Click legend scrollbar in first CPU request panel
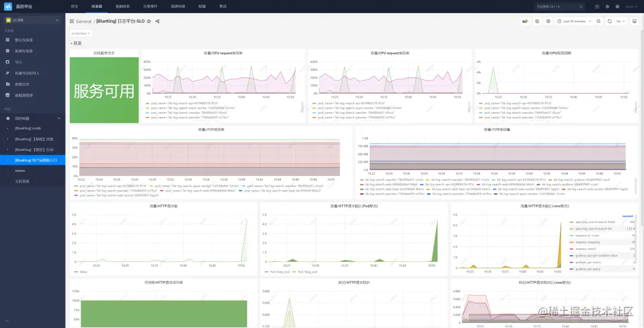The width and height of the screenshot is (644, 328). coord(303,107)
